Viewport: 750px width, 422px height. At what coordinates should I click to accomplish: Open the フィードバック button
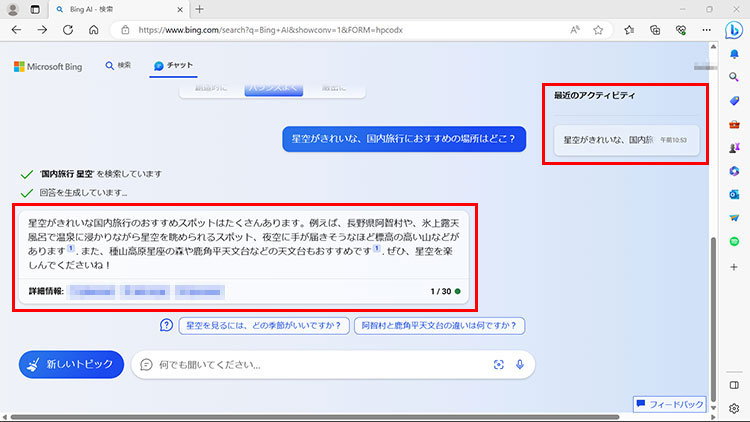(670, 404)
